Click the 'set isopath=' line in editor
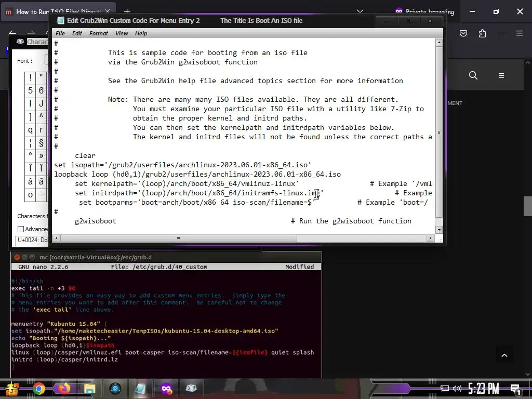Image resolution: width=532 pixels, height=399 pixels. [x=182, y=165]
